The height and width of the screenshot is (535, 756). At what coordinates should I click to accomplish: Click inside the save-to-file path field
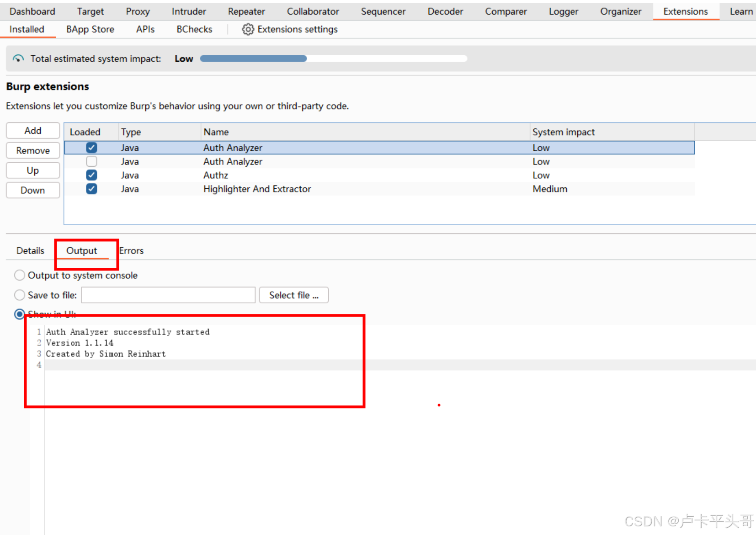(x=168, y=295)
